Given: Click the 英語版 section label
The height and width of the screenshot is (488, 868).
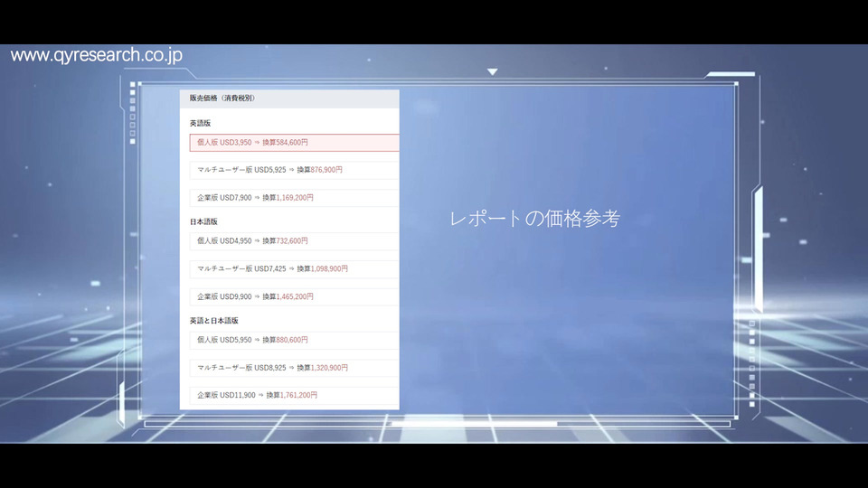Looking at the screenshot, I should coord(201,123).
